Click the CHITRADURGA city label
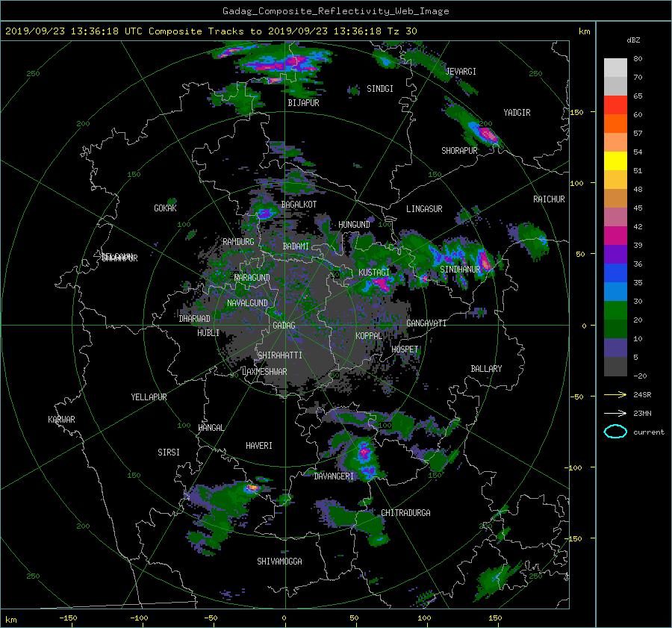Screen dimensions: 672x628 click(x=405, y=513)
